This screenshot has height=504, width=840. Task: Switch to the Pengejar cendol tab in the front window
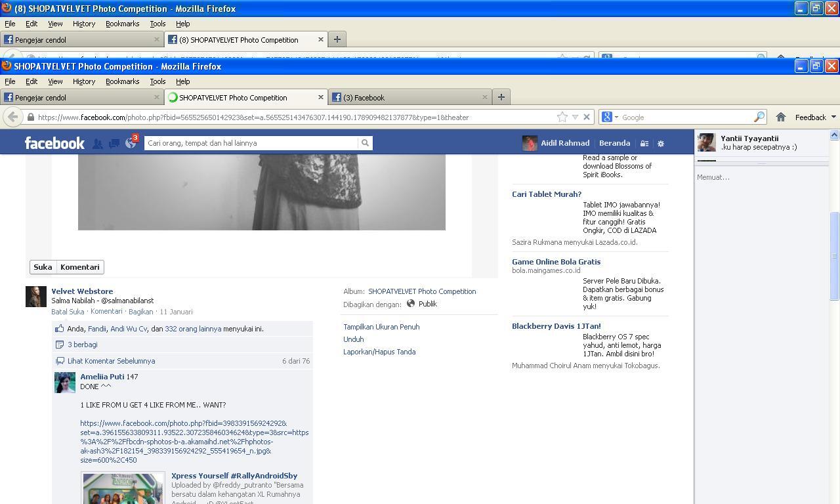[82, 97]
